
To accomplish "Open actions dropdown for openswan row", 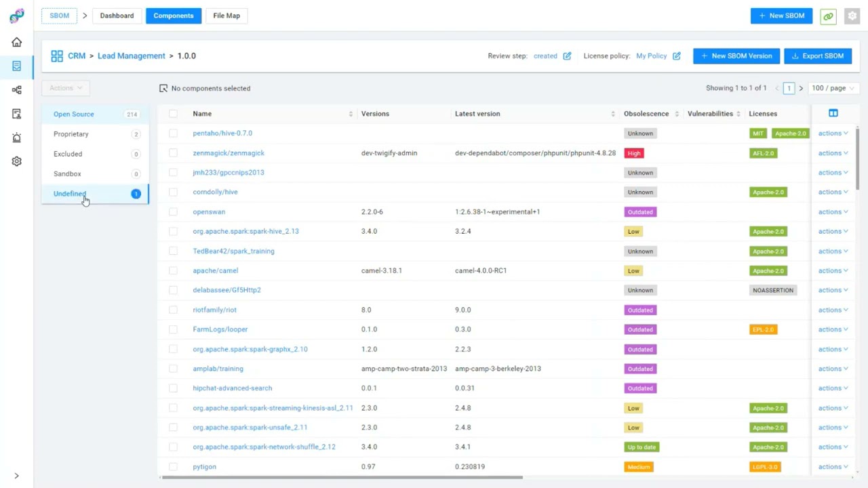I will (833, 211).
